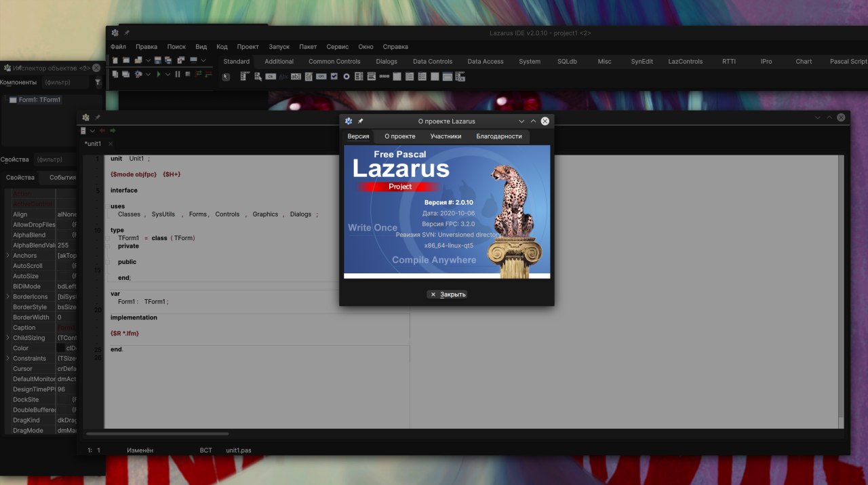Switch to the Участники tab

pyautogui.click(x=446, y=136)
